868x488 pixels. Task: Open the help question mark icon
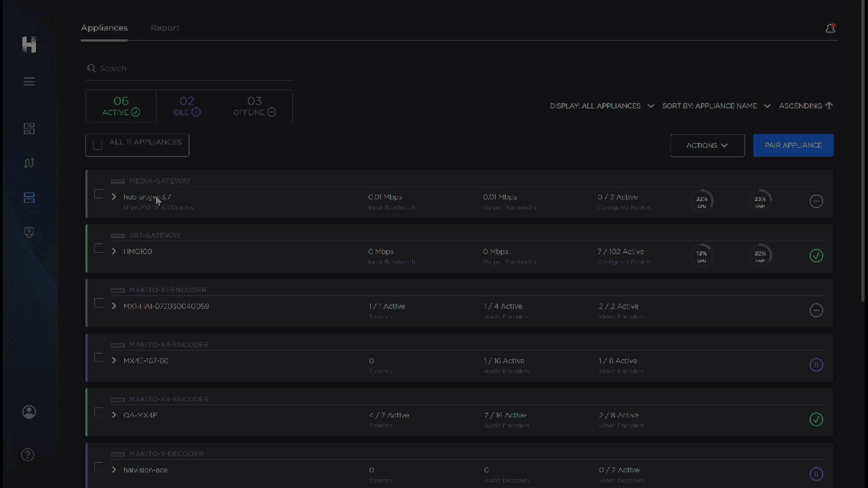click(28, 455)
